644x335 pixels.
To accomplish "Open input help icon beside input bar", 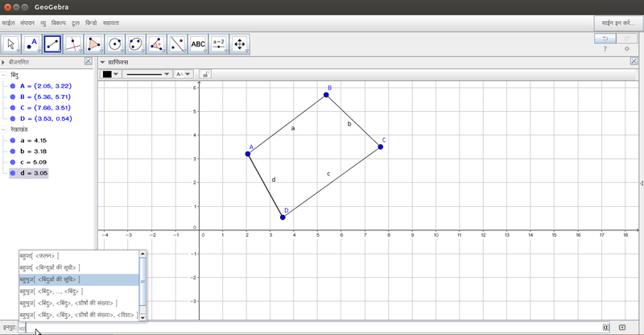I will (622, 327).
